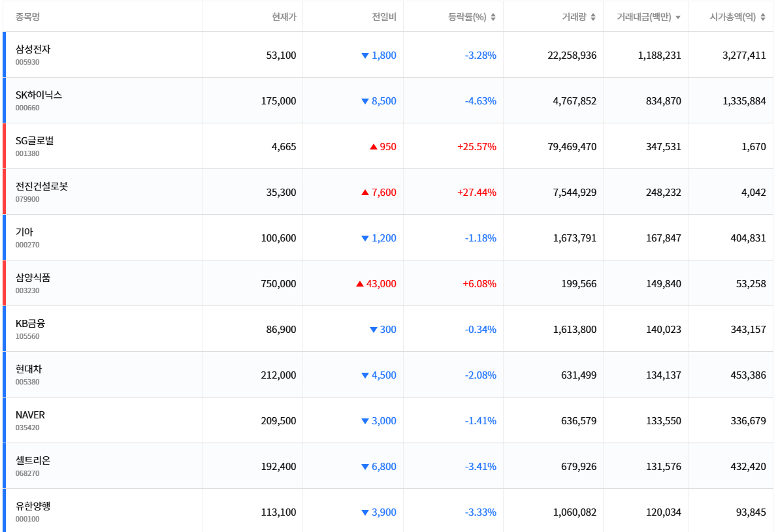Click the 종목명 column header
Screen dimensions: 778x532
click(x=28, y=17)
